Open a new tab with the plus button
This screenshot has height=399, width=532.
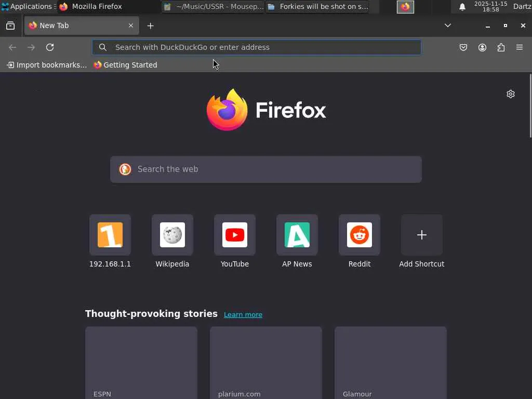pos(150,26)
